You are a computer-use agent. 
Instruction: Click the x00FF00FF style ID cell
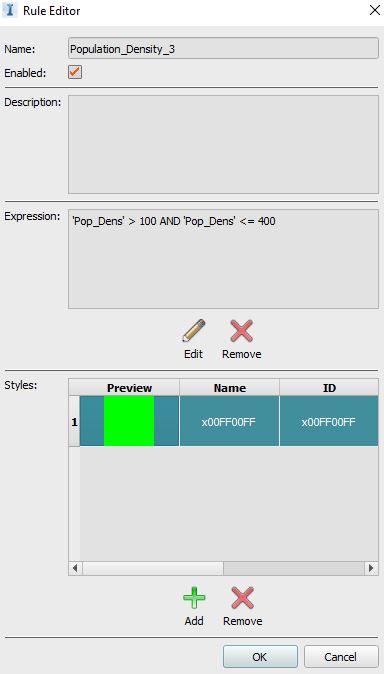click(x=329, y=422)
